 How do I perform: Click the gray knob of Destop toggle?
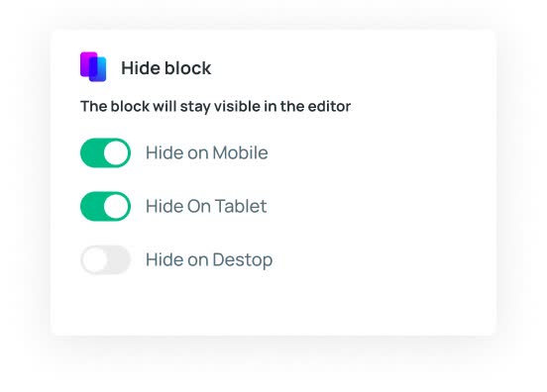[x=94, y=259]
